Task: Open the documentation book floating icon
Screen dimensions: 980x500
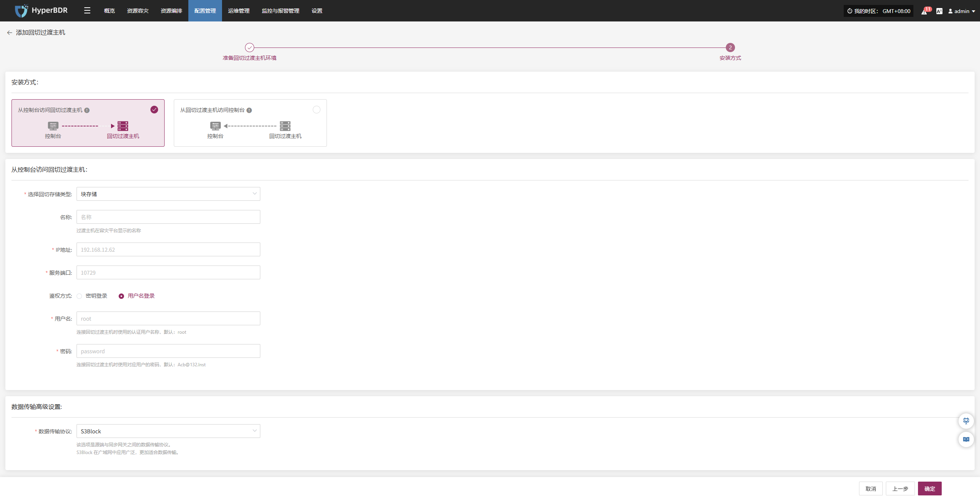Action: click(x=966, y=439)
